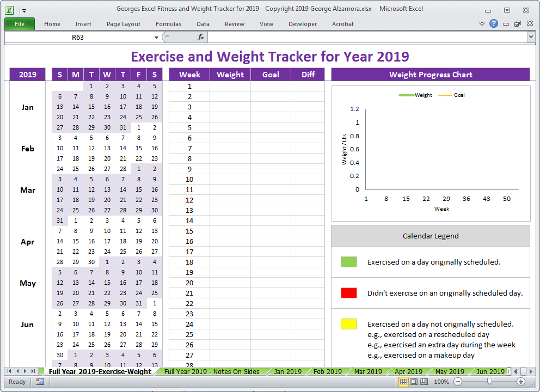This screenshot has width=540, height=392.
Task: Open the Formulas ribbon tab
Action: (168, 24)
